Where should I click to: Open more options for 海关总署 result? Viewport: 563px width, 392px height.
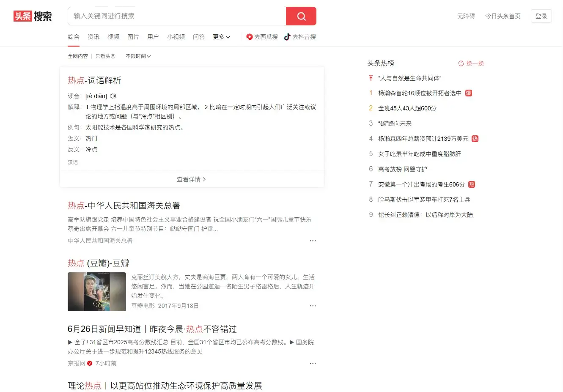(313, 241)
